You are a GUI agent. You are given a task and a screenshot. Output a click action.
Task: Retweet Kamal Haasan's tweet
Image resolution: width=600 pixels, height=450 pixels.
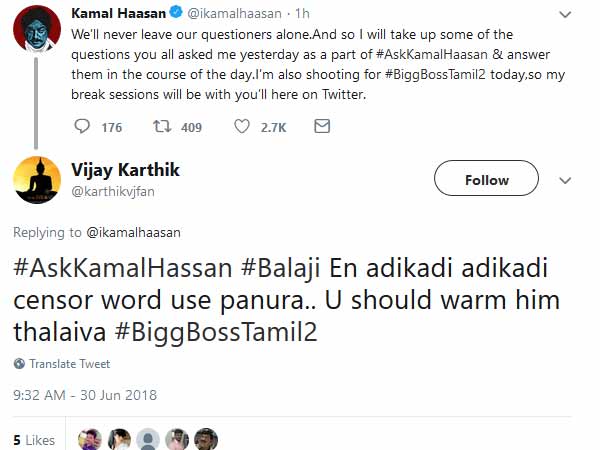(x=161, y=127)
